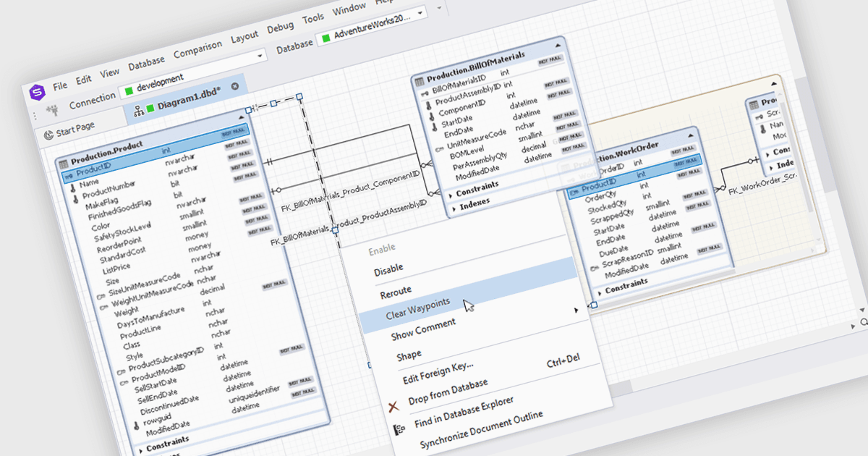Click the purple dbForge Studio logo icon
Screen dimensions: 868x456
36,92
